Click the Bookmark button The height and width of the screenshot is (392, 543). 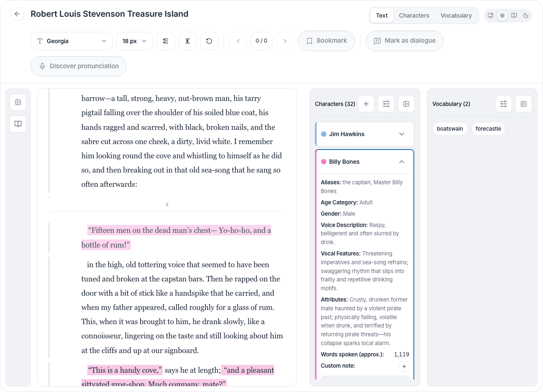pyautogui.click(x=326, y=41)
